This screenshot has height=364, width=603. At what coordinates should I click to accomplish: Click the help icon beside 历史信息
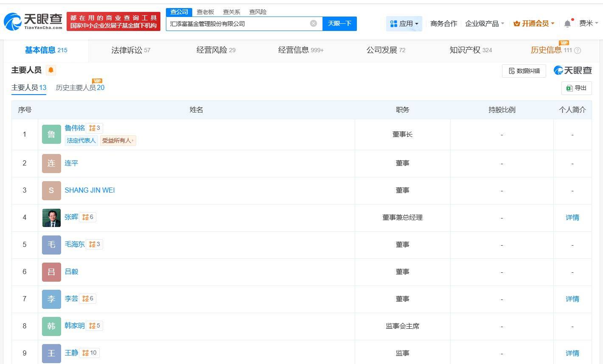(577, 50)
